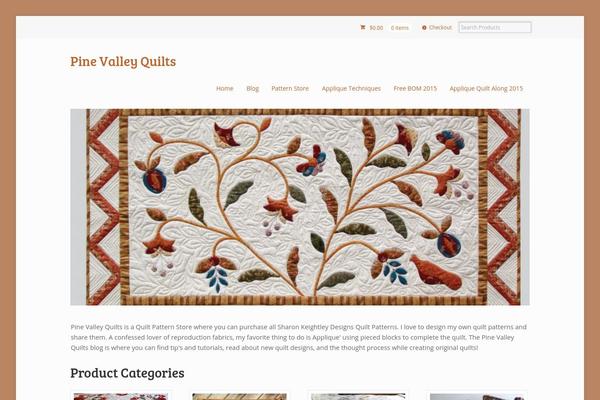Open the fourth product category thumbnail
The width and height of the screenshot is (600, 400).
click(477, 396)
